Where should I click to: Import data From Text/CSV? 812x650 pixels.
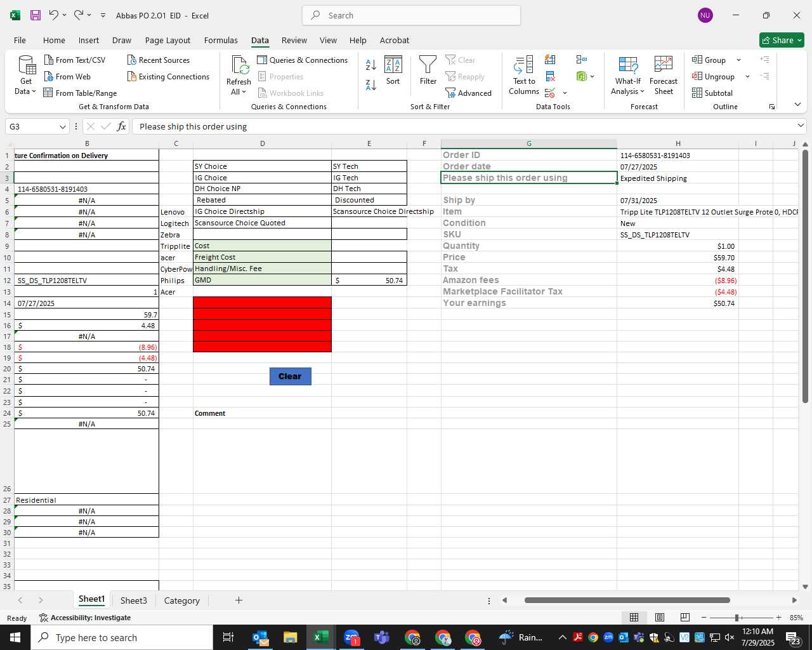pos(75,60)
